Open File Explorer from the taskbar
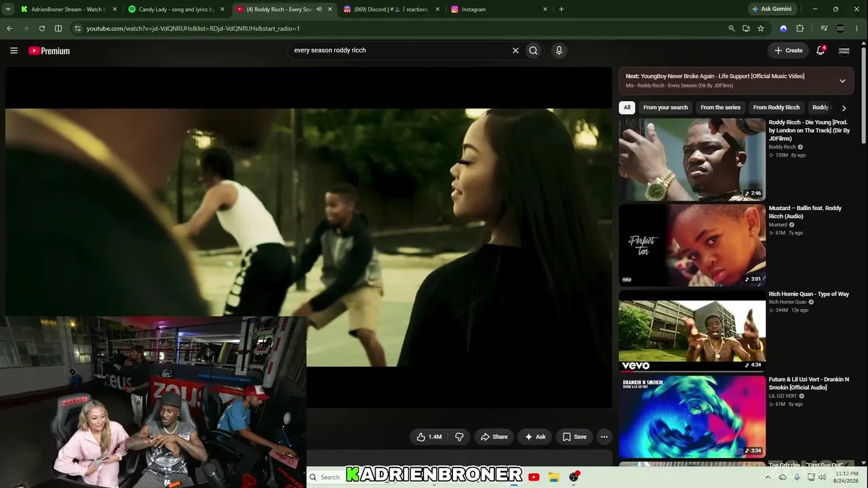This screenshot has width=868, height=488. point(554,477)
